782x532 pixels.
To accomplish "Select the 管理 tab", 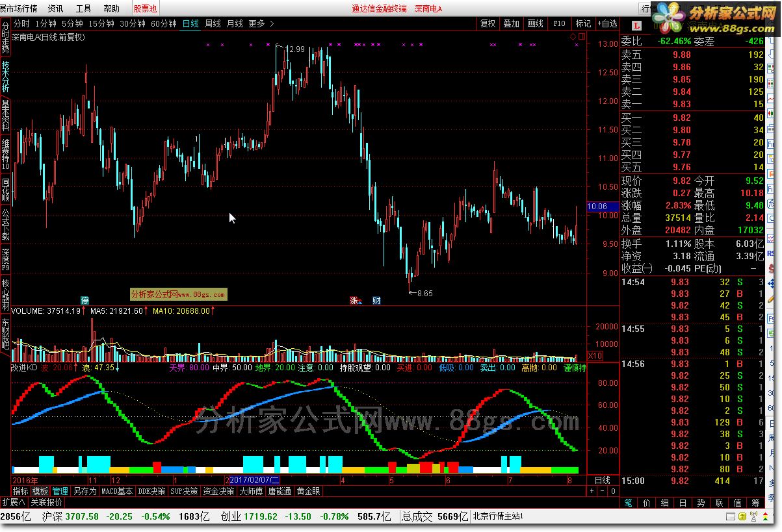I will (x=60, y=491).
